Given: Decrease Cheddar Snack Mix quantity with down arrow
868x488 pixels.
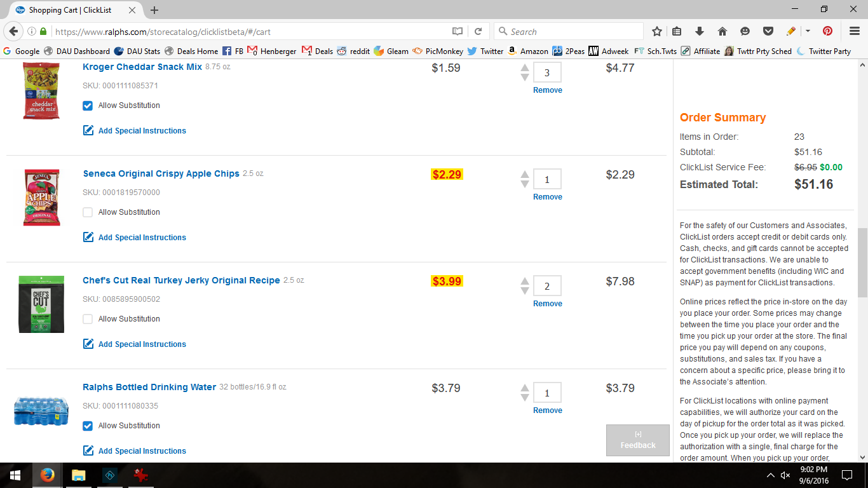Looking at the screenshot, I should coord(524,78).
